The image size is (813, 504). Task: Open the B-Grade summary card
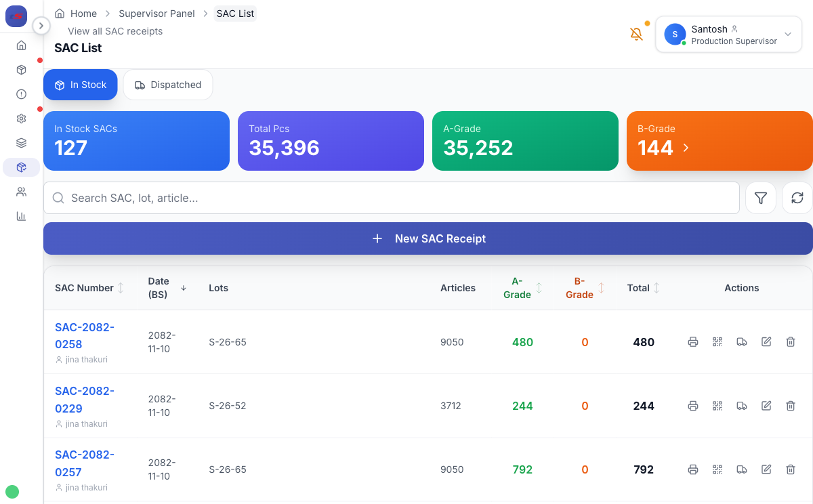point(719,140)
